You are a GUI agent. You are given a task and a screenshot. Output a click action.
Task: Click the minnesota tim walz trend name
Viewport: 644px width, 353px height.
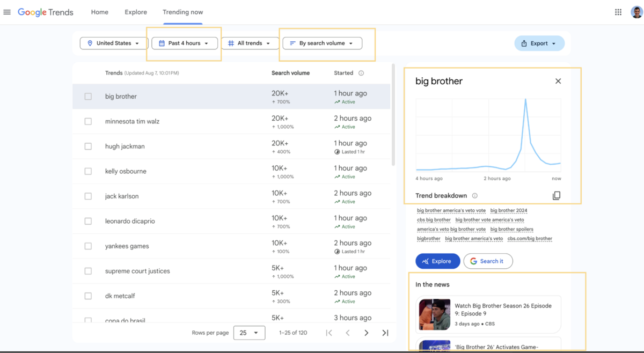(x=132, y=121)
